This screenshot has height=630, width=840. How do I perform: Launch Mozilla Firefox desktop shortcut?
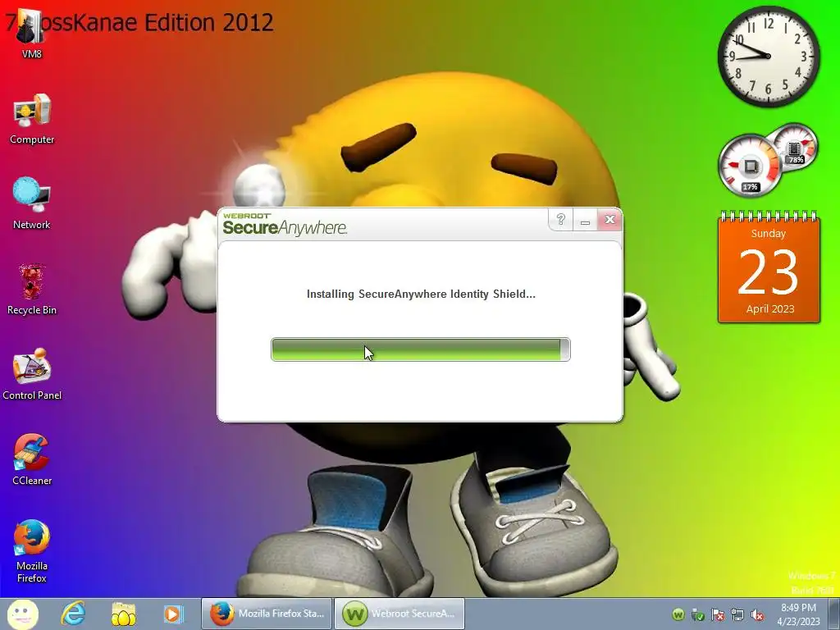(32, 551)
